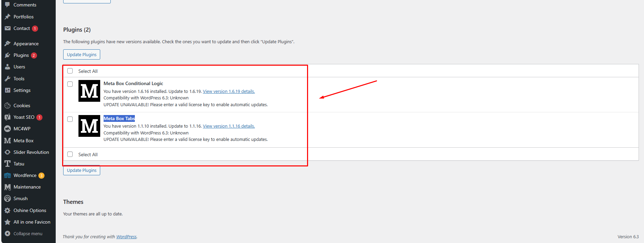Click the Collapse menu arrow icon
Viewport: 644px width, 243px height.
click(7, 233)
